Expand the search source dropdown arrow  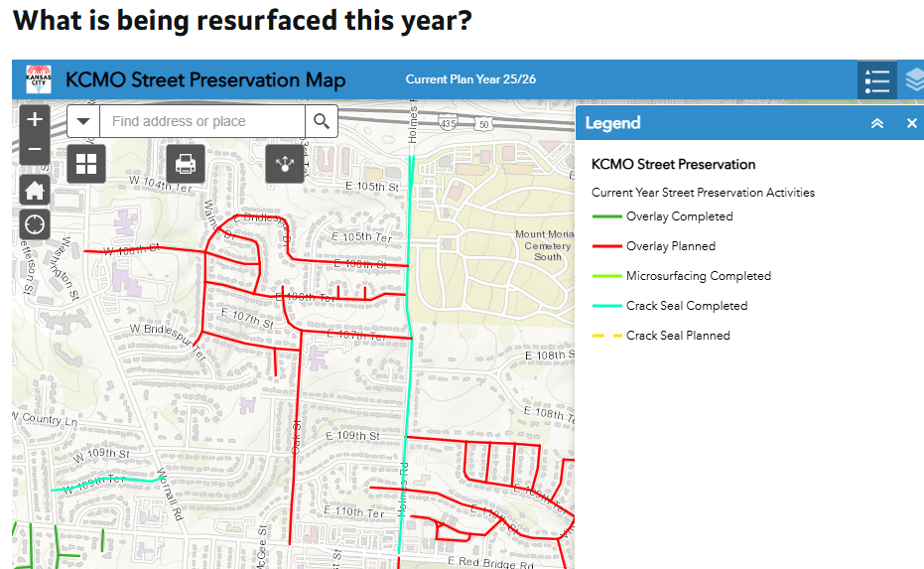tap(83, 121)
